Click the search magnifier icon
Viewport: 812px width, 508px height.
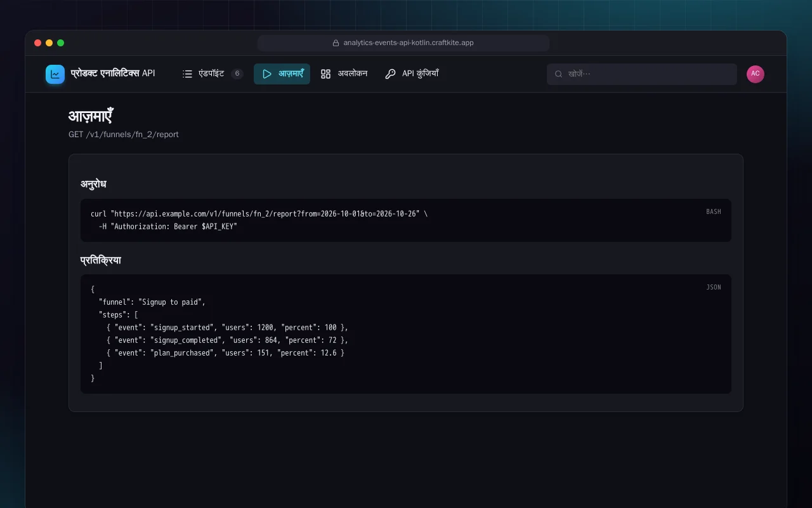click(x=559, y=74)
